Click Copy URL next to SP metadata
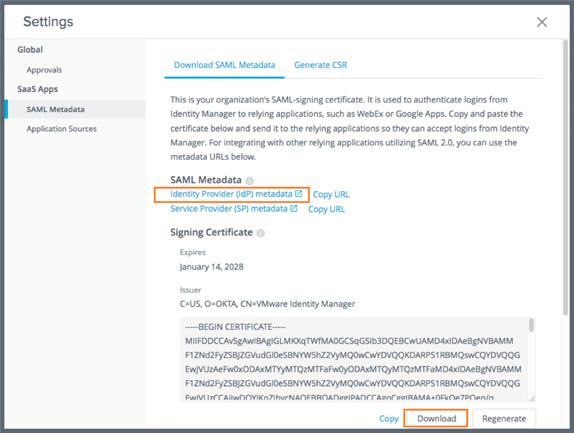 [x=326, y=209]
